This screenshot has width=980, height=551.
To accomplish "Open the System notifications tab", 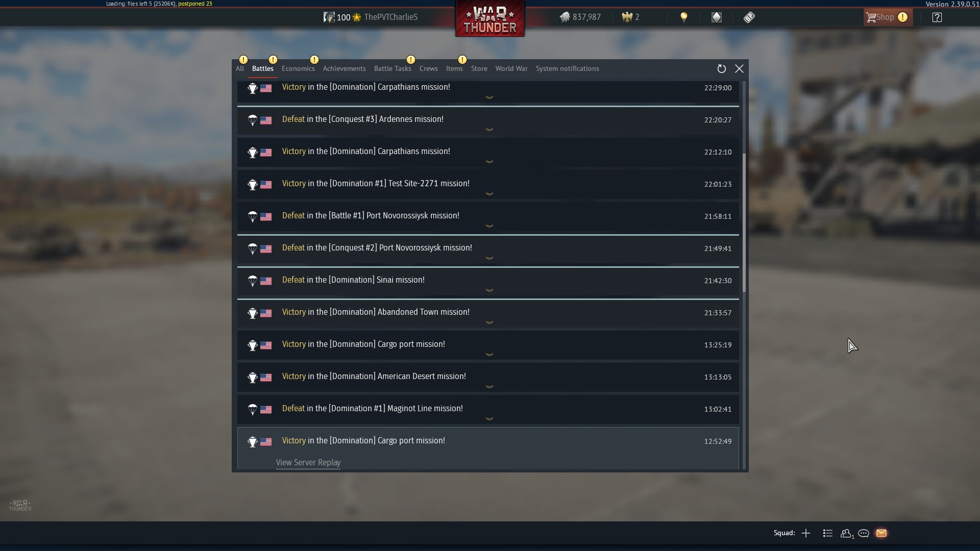I will 567,68.
